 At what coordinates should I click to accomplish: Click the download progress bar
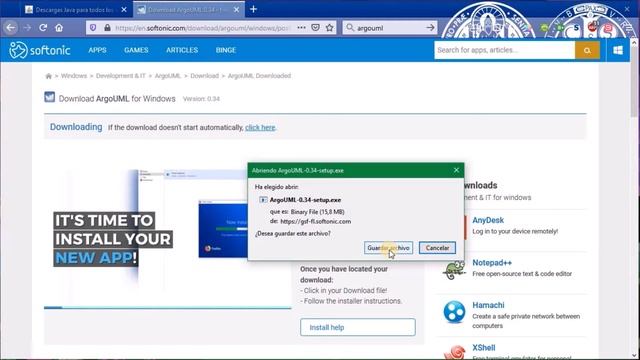(x=168, y=308)
